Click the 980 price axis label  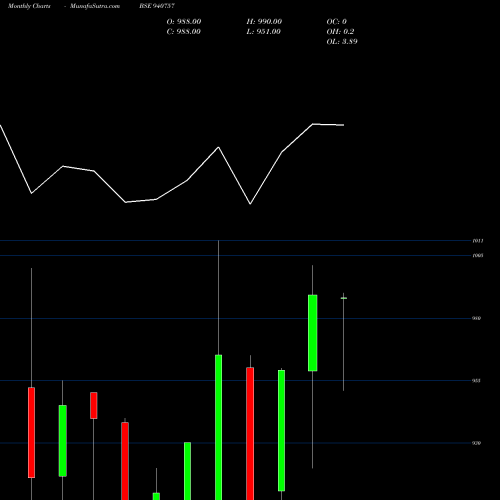476,318
